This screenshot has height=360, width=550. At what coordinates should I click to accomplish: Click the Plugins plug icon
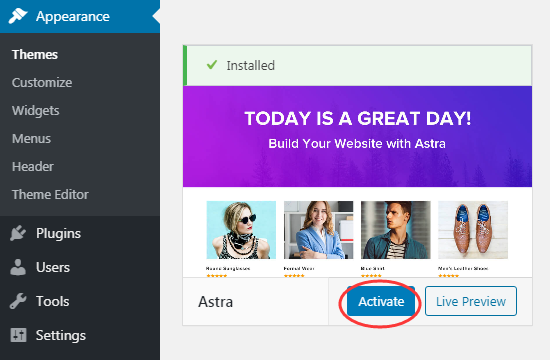18,233
